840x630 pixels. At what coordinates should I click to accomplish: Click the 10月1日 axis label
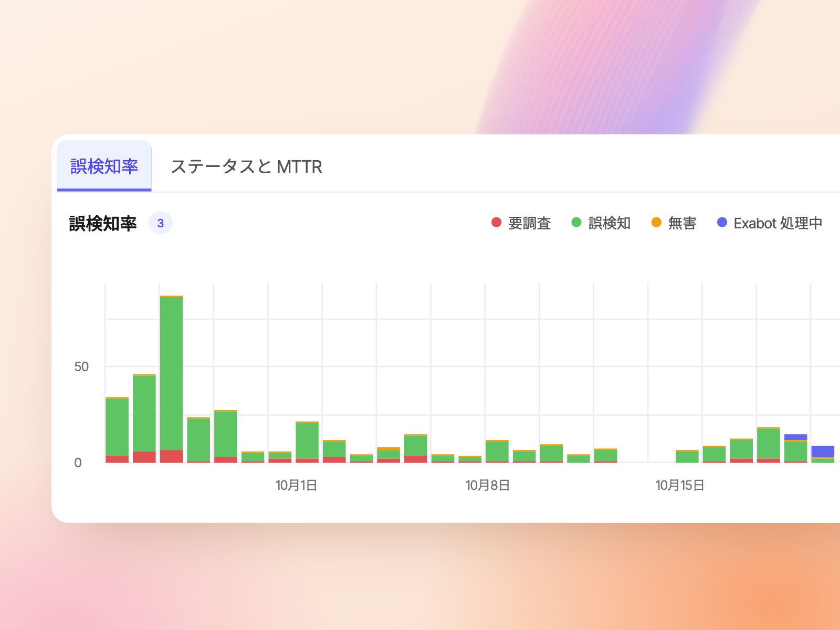[x=296, y=485]
